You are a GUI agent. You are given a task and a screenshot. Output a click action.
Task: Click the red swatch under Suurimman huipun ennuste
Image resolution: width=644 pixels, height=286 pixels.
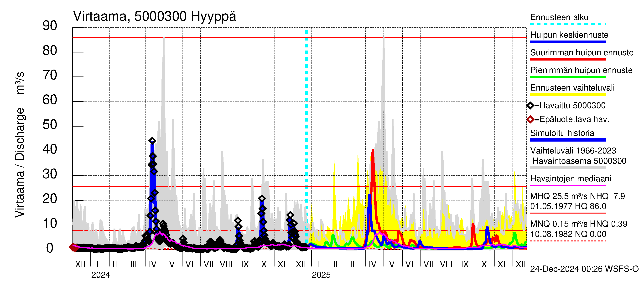pos(568,59)
